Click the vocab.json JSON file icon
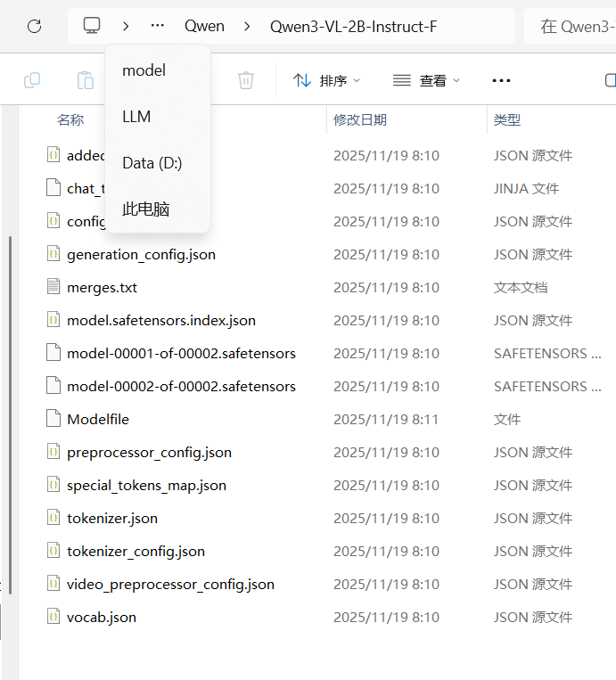This screenshot has height=680, width=616. pyautogui.click(x=53, y=616)
